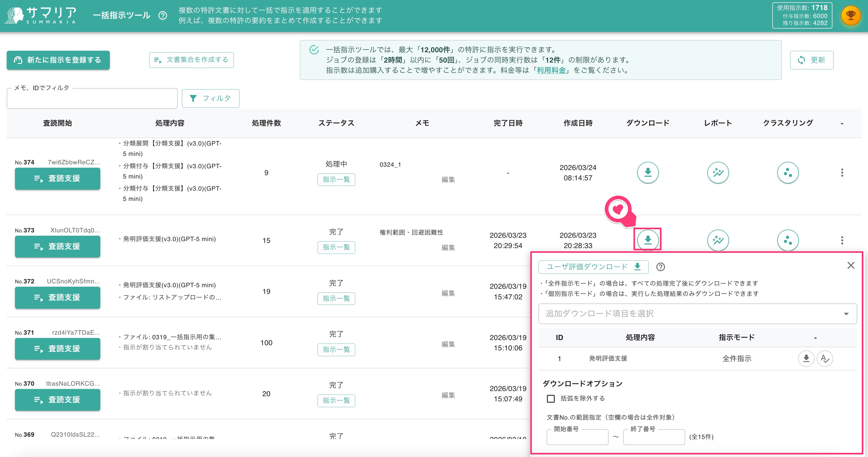Viewport: 868px width, 457px height.
Task: Click the job ID rzd4lYa7TDaE... text
Action: 76,333
